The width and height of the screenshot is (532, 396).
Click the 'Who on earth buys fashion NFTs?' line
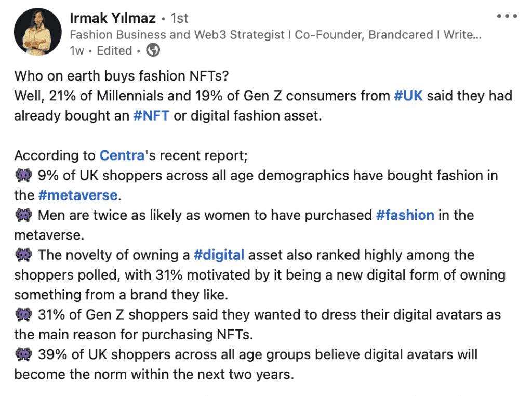point(122,76)
